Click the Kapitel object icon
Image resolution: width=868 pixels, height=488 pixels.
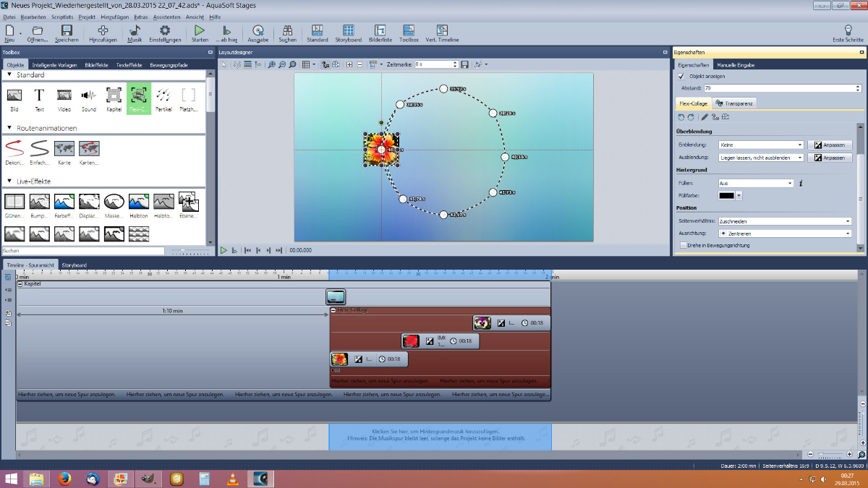pyautogui.click(x=114, y=95)
